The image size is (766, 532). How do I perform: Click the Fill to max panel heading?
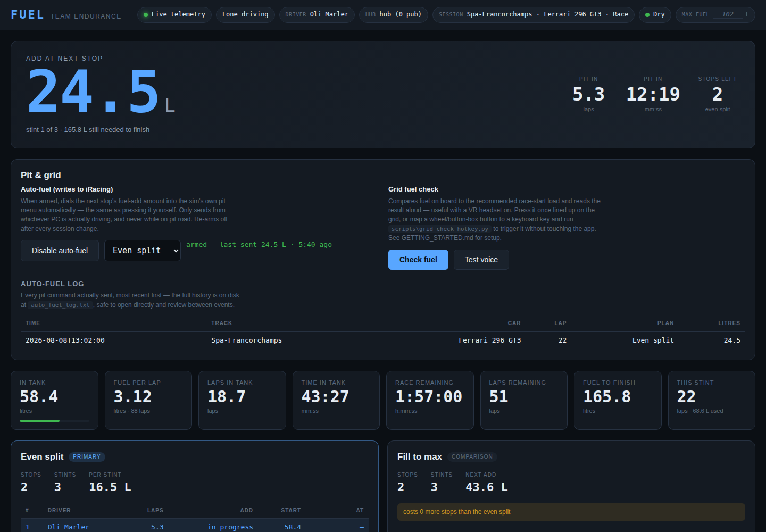pos(420,457)
